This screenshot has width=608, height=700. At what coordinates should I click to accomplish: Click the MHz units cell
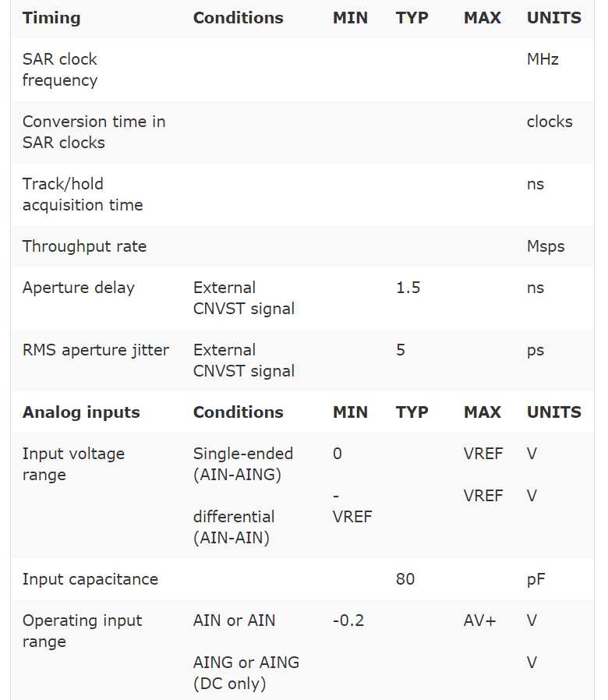[543, 59]
